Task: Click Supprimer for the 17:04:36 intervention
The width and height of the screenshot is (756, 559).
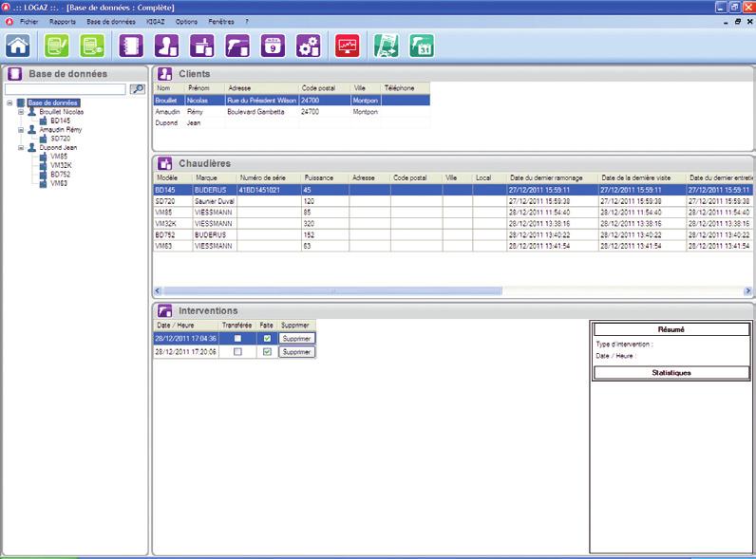Action: click(x=296, y=339)
